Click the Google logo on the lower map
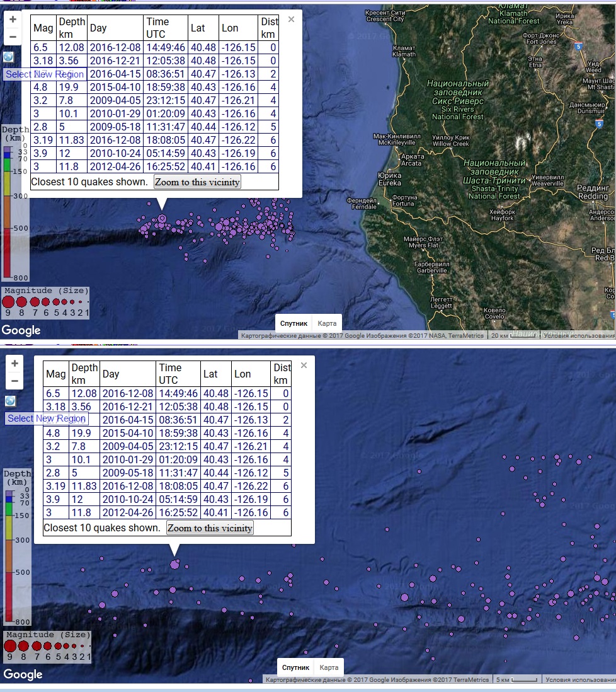The image size is (616, 692). pos(23,674)
